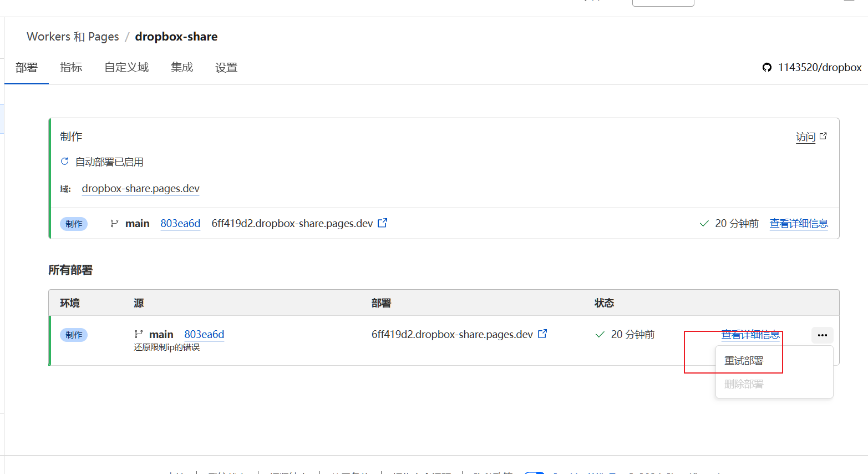Select 重试部署 from the dropdown menu
The height and width of the screenshot is (474, 868).
(x=744, y=361)
